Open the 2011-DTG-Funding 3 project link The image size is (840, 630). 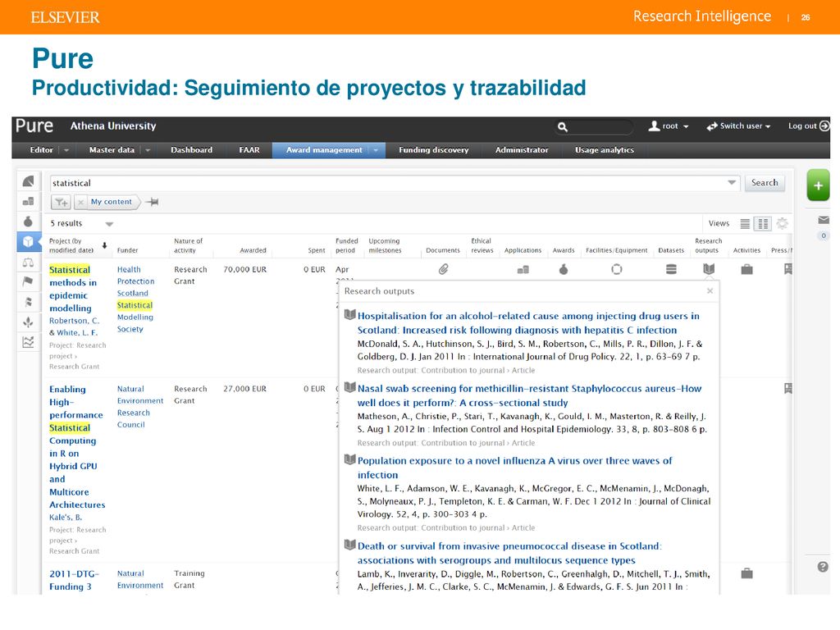pos(74,580)
